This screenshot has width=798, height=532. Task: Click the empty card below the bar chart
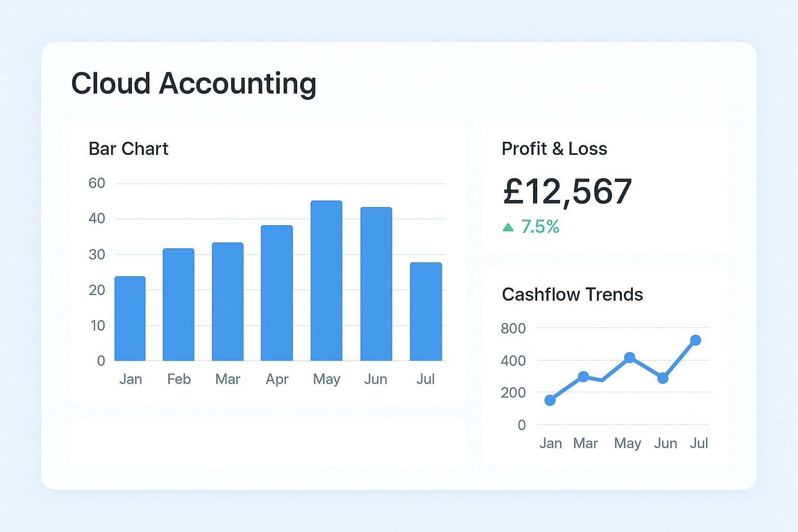point(268,442)
